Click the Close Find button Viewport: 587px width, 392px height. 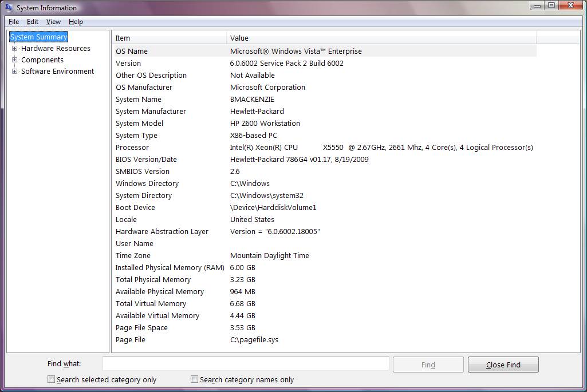point(503,365)
